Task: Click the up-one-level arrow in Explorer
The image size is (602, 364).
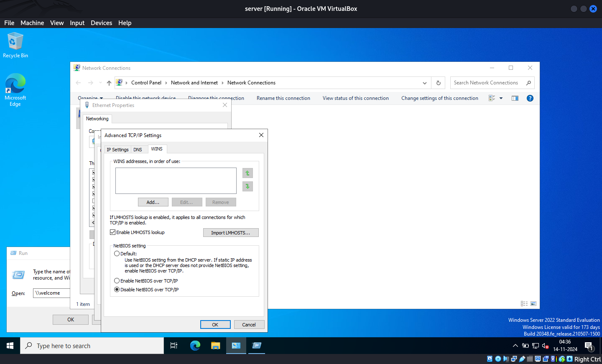Action: coord(109,83)
